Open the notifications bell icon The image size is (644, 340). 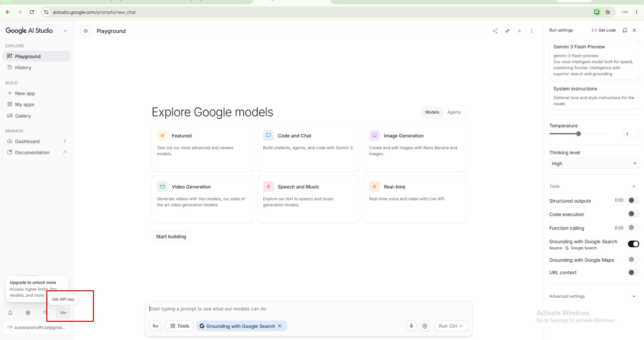click(x=10, y=313)
